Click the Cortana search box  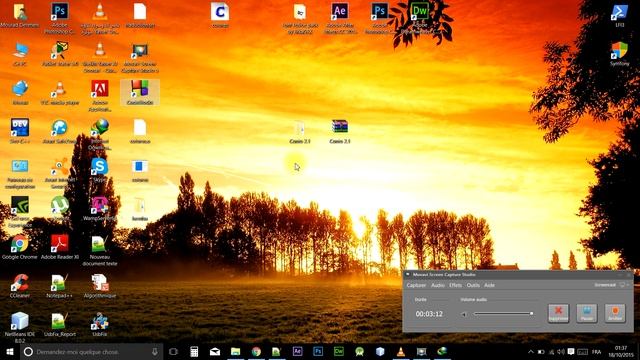(92, 351)
